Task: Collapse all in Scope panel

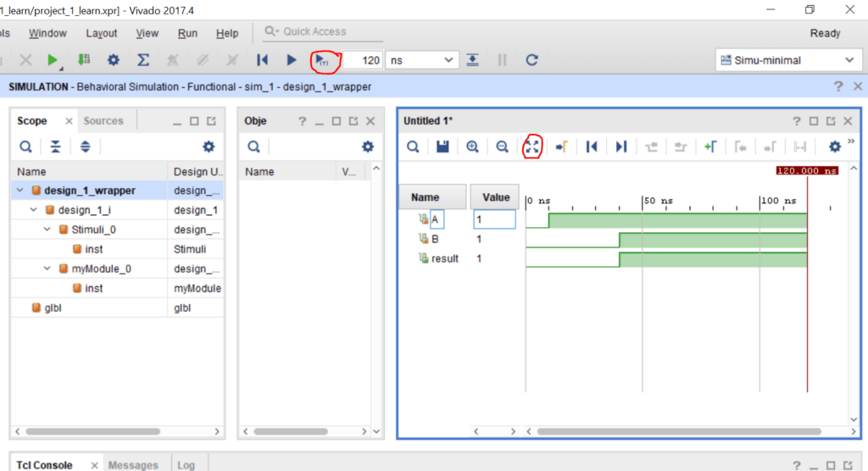Action: 55,147
